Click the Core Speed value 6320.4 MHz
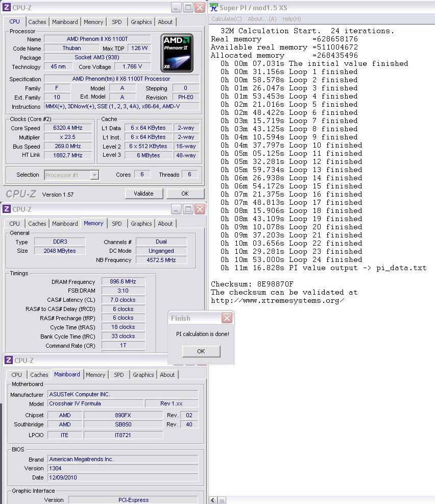This screenshot has width=435, height=504. (x=68, y=128)
